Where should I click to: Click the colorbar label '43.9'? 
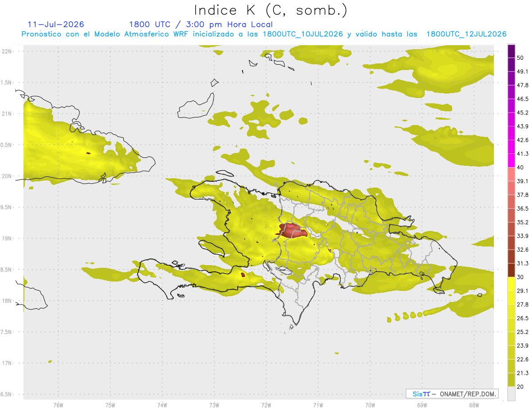523,126
